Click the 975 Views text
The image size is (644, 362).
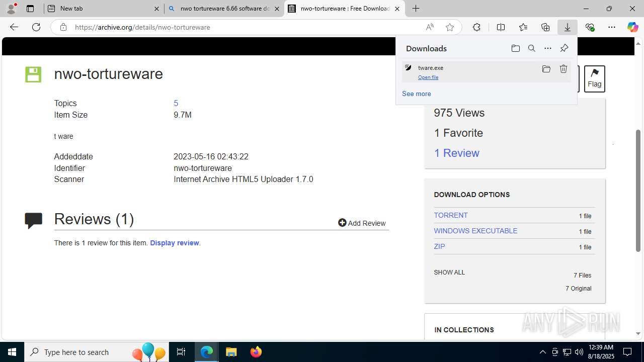coord(459,113)
